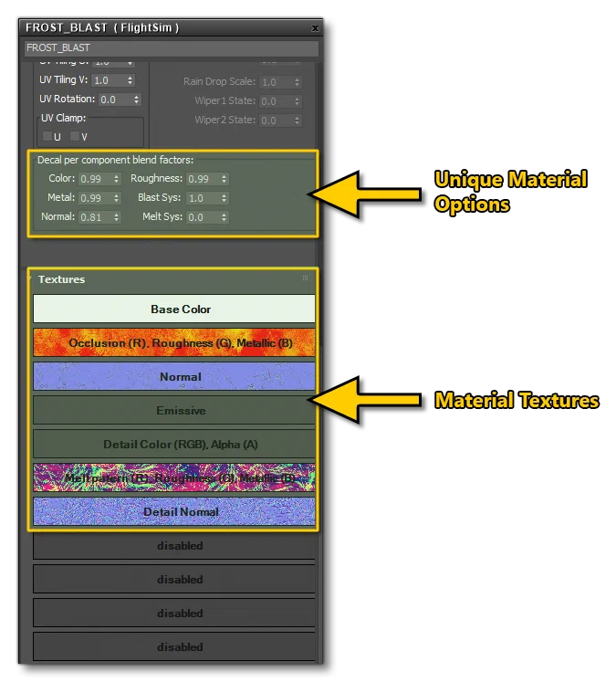Enable the UV Clamp V checkbox
The height and width of the screenshot is (682, 616).
(74, 137)
